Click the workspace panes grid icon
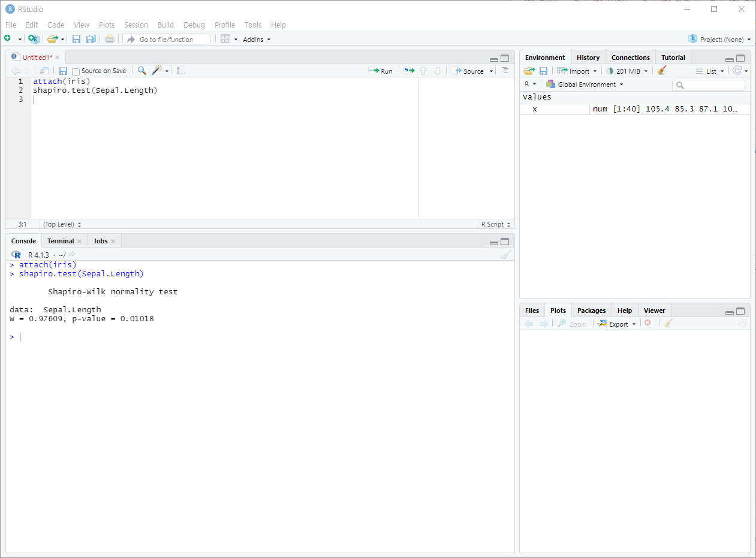Image resolution: width=756 pixels, height=558 pixels. pyautogui.click(x=225, y=39)
